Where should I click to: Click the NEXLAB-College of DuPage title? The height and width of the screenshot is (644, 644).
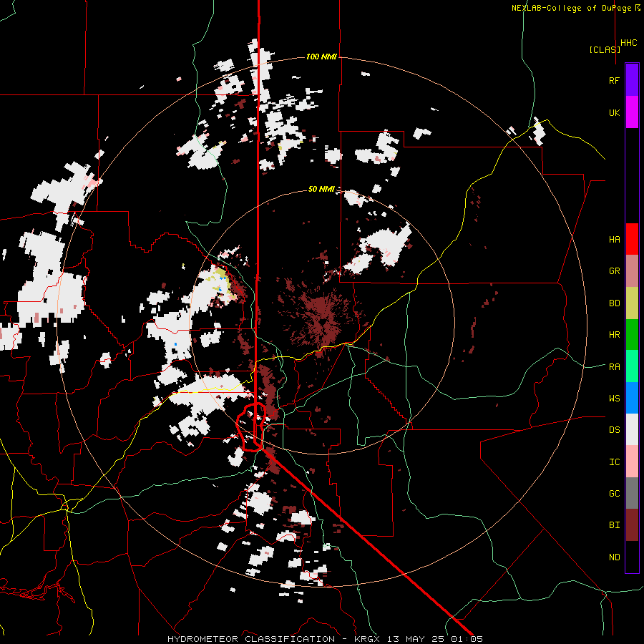(x=576, y=8)
